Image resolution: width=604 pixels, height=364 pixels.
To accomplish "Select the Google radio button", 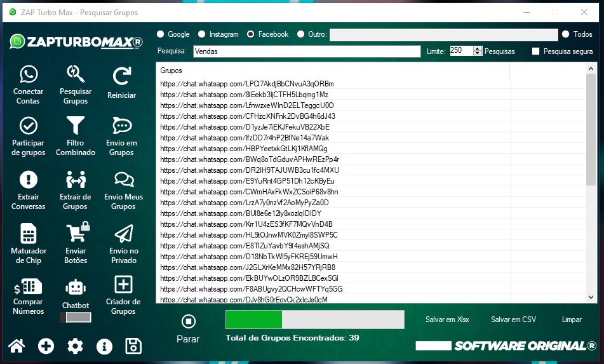I will tap(161, 34).
